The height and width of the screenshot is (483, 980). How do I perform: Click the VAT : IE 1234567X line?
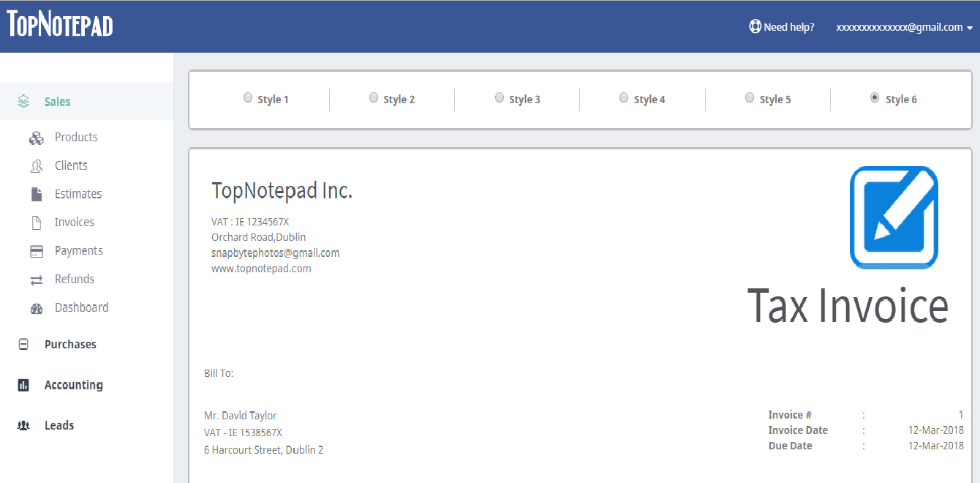click(x=250, y=222)
